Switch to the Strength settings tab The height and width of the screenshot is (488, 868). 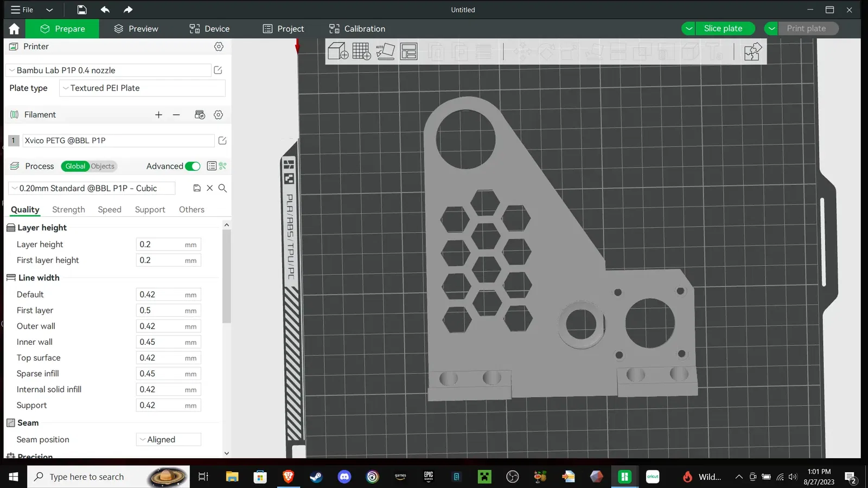coord(68,210)
